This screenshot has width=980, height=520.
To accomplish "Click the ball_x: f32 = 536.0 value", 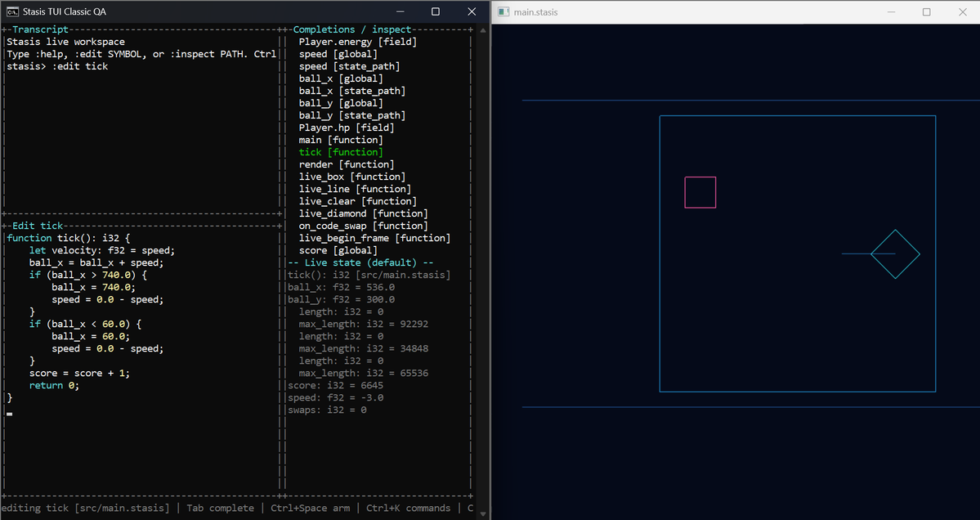I will pos(342,288).
